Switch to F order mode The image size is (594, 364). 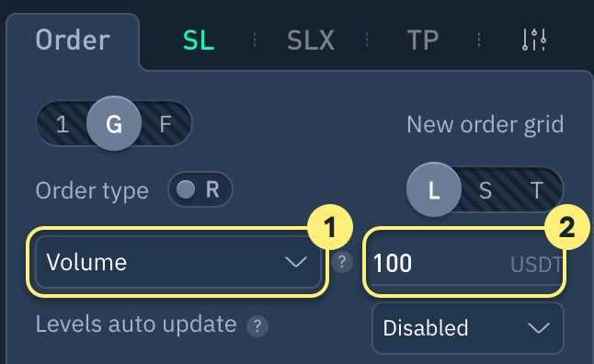(x=166, y=123)
